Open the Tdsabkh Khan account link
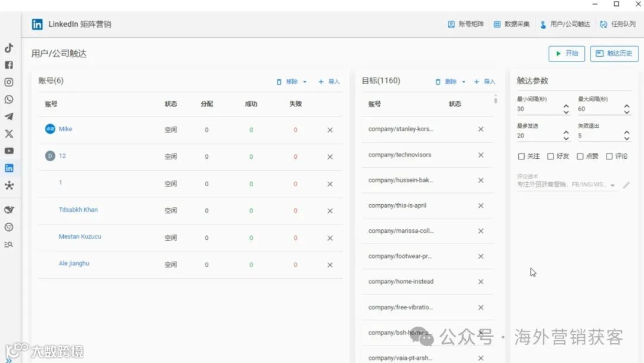The height and width of the screenshot is (363, 644). click(x=78, y=210)
